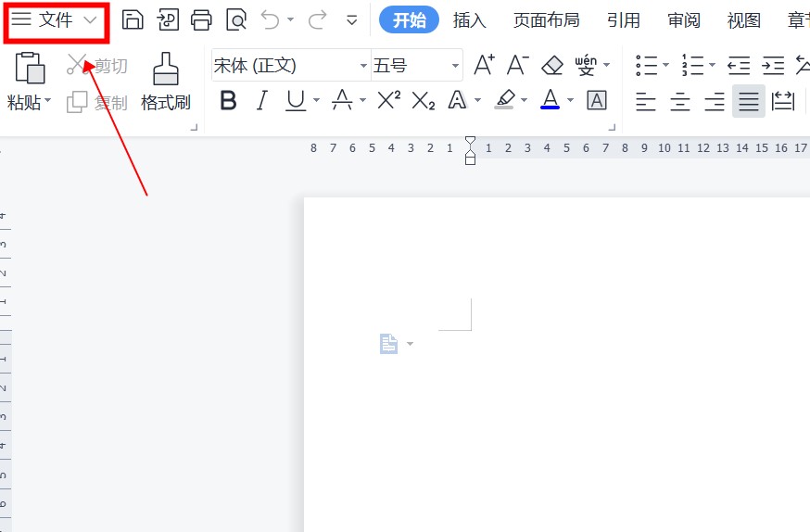
Task: Open font dialog launcher corner
Action: click(x=612, y=127)
